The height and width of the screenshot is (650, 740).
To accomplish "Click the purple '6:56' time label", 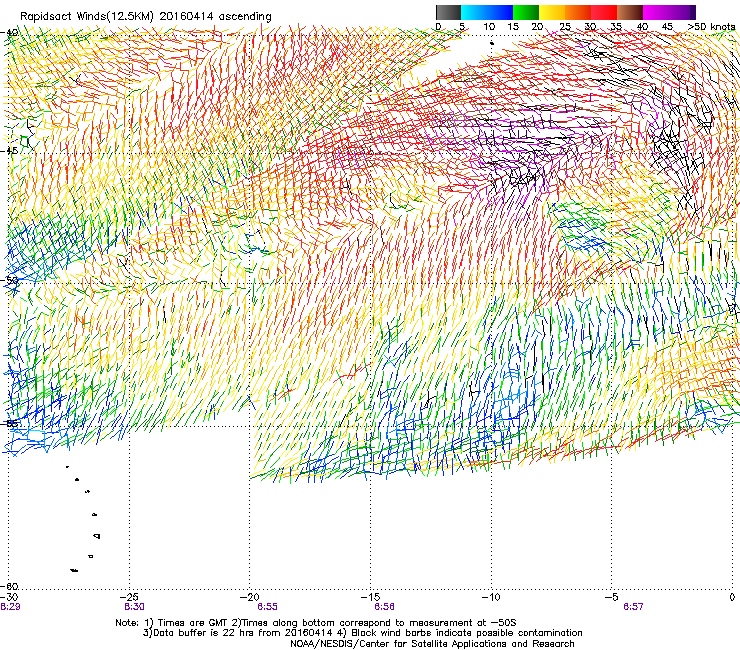I will 385,607.
